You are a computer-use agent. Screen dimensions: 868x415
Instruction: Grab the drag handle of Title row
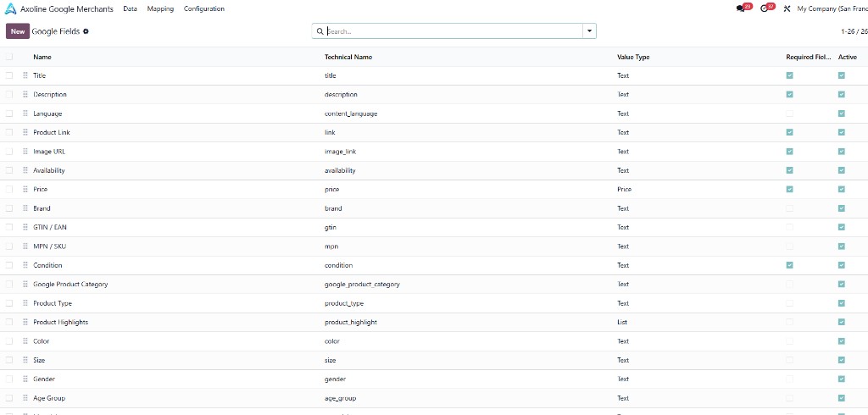pyautogui.click(x=25, y=75)
